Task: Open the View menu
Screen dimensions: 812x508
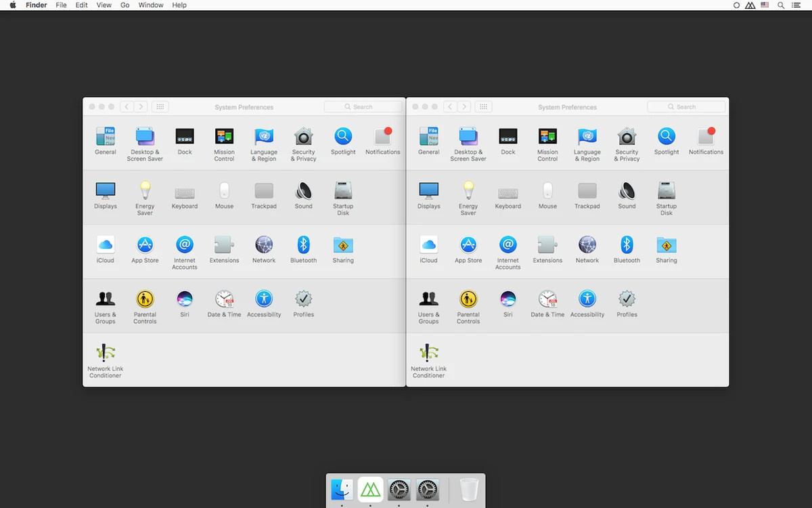Action: tap(104, 5)
